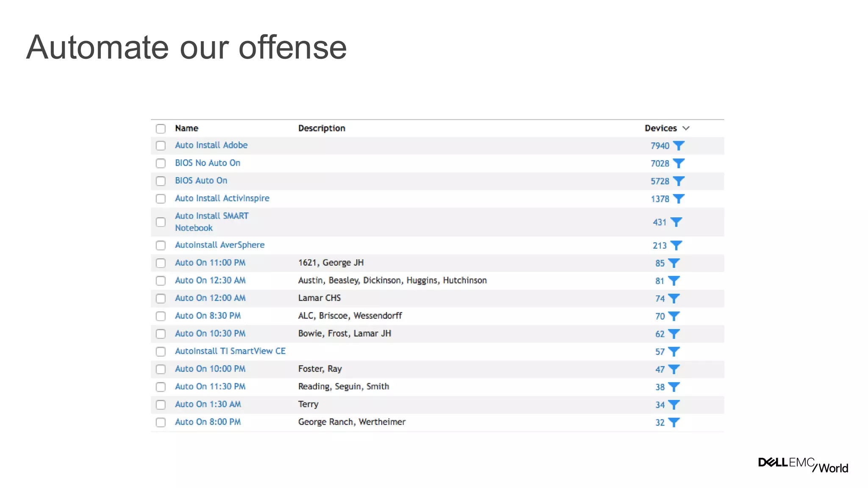Check the BIOS Auto On row checkbox
The height and width of the screenshot is (488, 868).
click(x=161, y=181)
